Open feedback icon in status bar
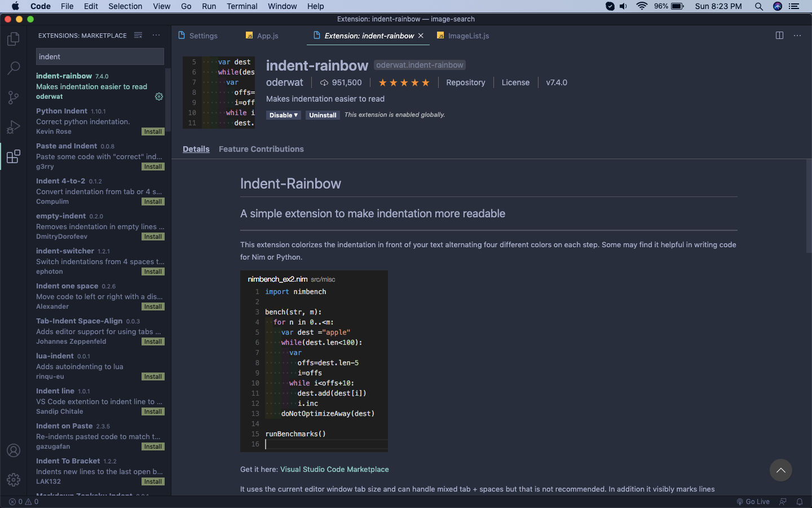812x508 pixels. tap(783, 501)
